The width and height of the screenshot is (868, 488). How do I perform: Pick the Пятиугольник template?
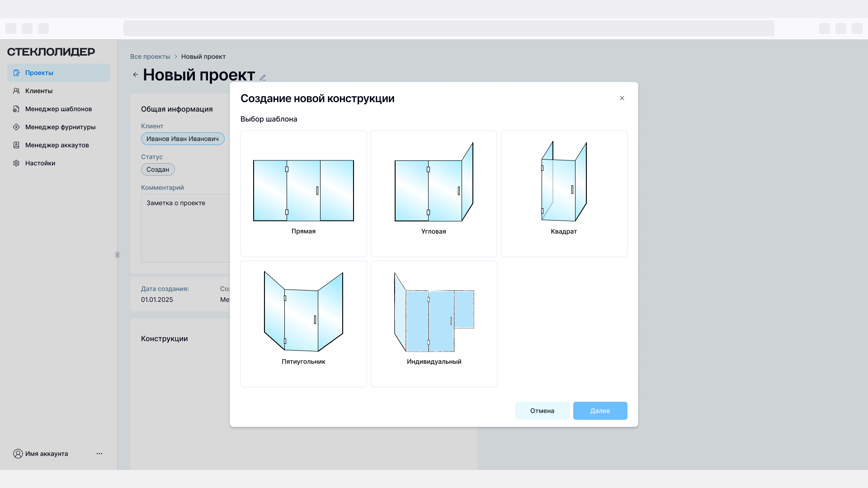tap(303, 324)
